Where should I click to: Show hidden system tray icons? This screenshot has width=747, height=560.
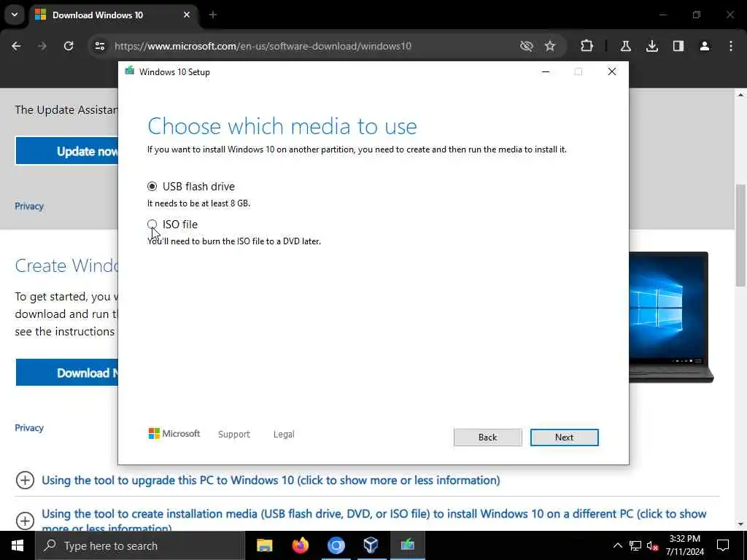617,545
